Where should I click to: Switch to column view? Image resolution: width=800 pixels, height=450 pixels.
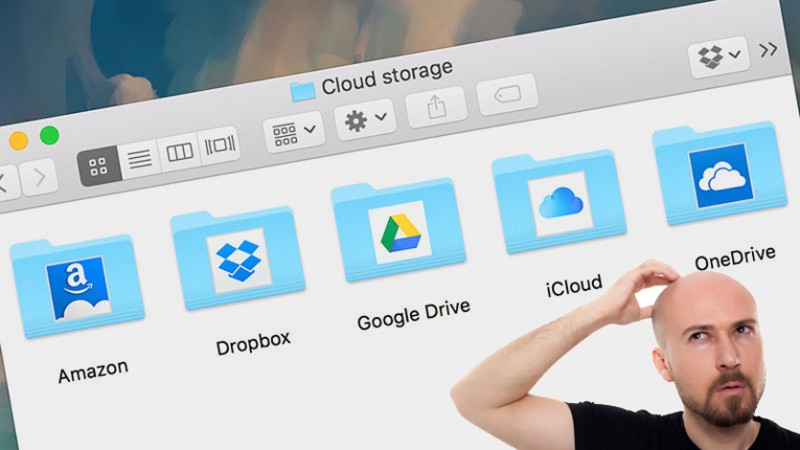click(x=180, y=152)
